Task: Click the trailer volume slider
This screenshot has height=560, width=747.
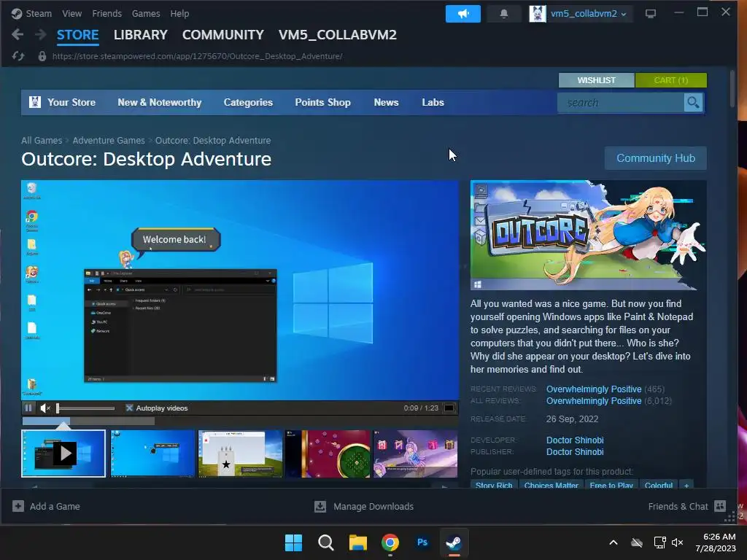Action: click(x=86, y=408)
